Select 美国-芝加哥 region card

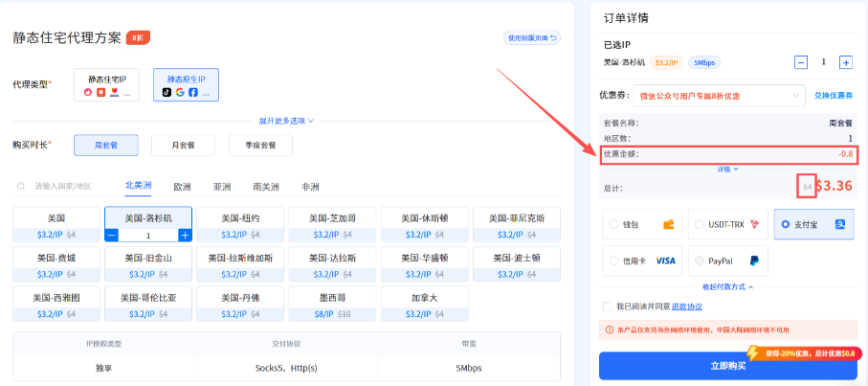pyautogui.click(x=332, y=225)
